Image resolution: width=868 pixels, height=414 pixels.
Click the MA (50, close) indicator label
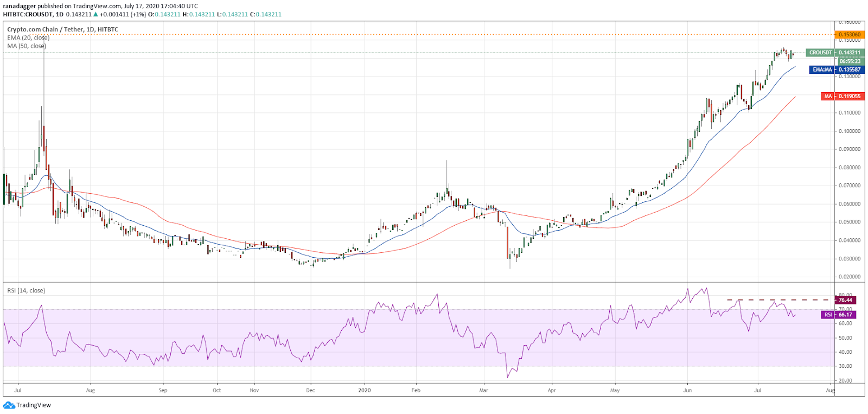tap(27, 46)
